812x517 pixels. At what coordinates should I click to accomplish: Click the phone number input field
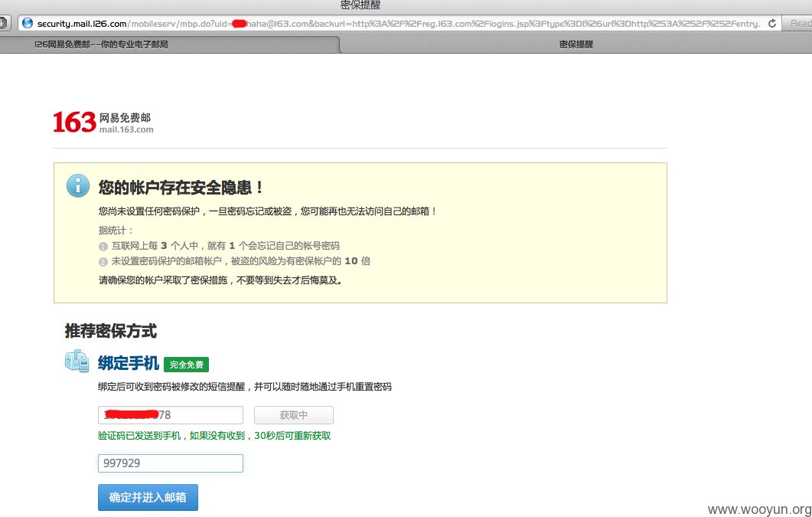[x=171, y=415]
